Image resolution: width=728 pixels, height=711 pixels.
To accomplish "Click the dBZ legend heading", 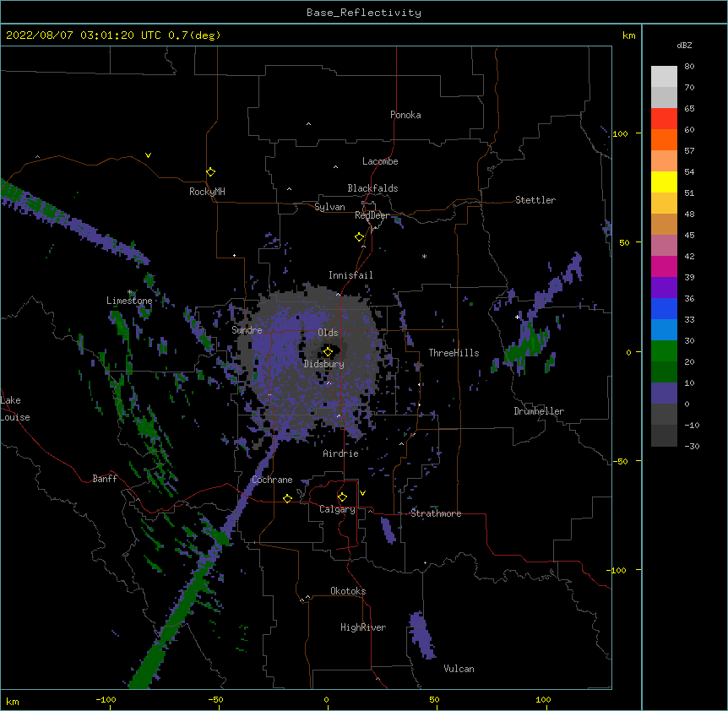I will coord(684,45).
